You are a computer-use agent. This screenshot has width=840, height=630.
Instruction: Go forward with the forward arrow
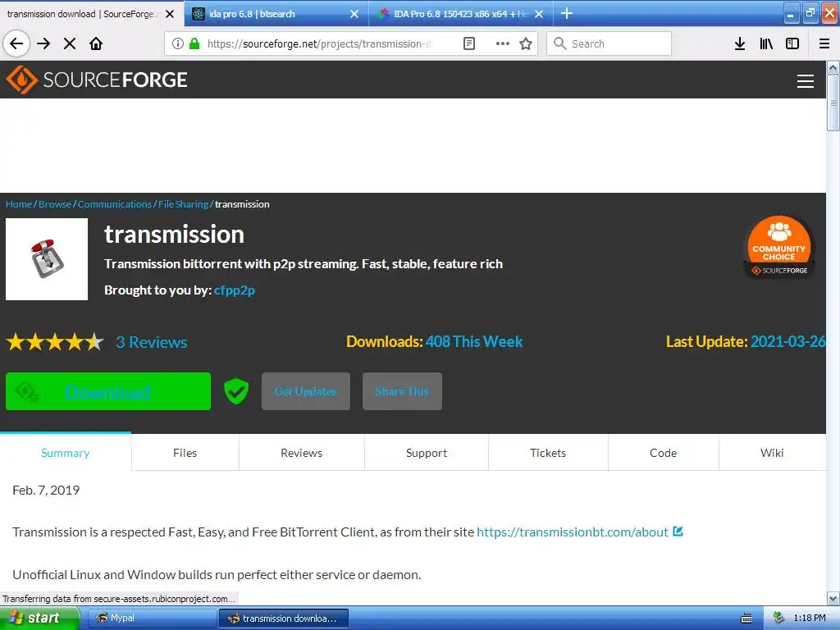(x=43, y=43)
